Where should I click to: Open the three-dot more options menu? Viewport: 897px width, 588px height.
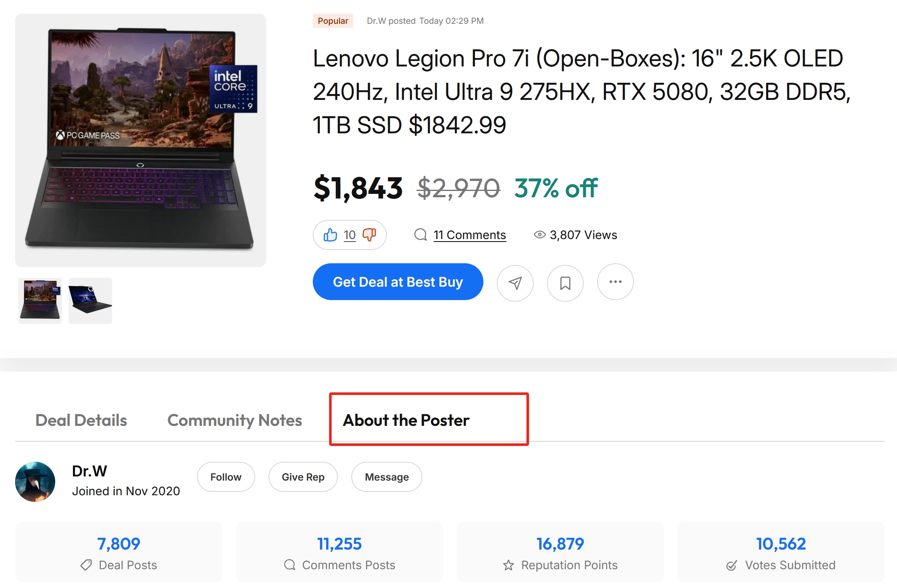615,282
